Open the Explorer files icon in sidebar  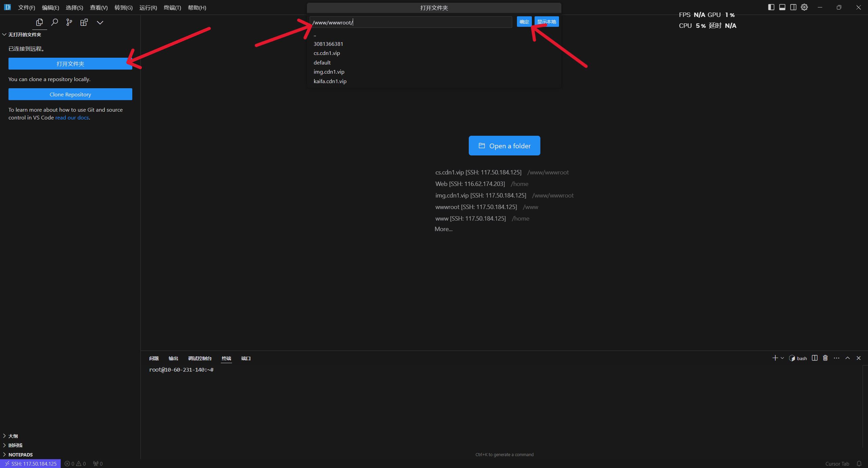point(39,22)
